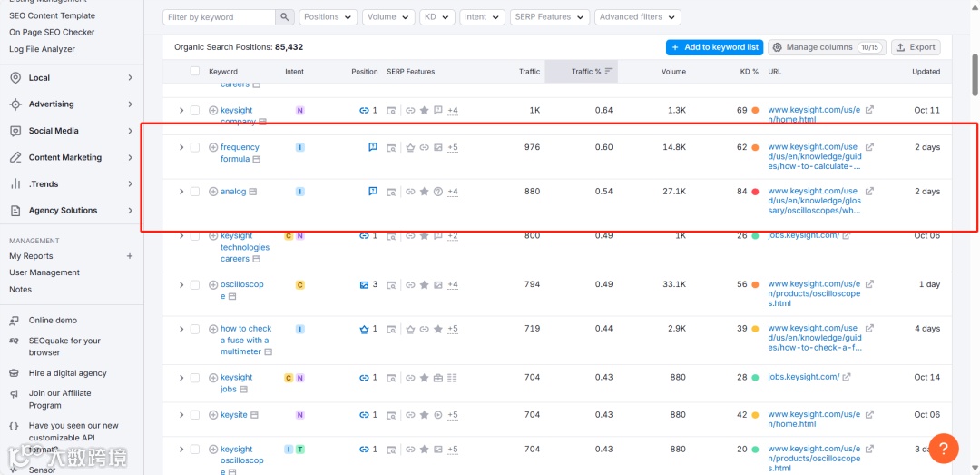
Task: Open the frequency formula keyword link
Action: [x=240, y=153]
